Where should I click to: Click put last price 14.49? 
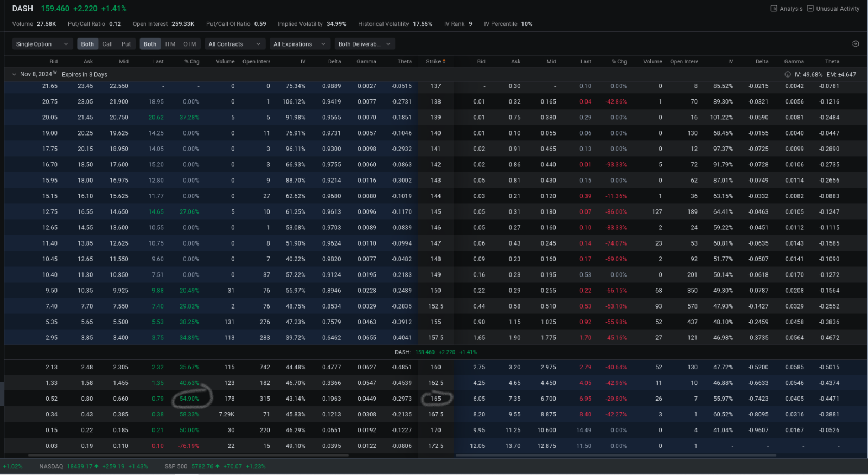pyautogui.click(x=584, y=430)
